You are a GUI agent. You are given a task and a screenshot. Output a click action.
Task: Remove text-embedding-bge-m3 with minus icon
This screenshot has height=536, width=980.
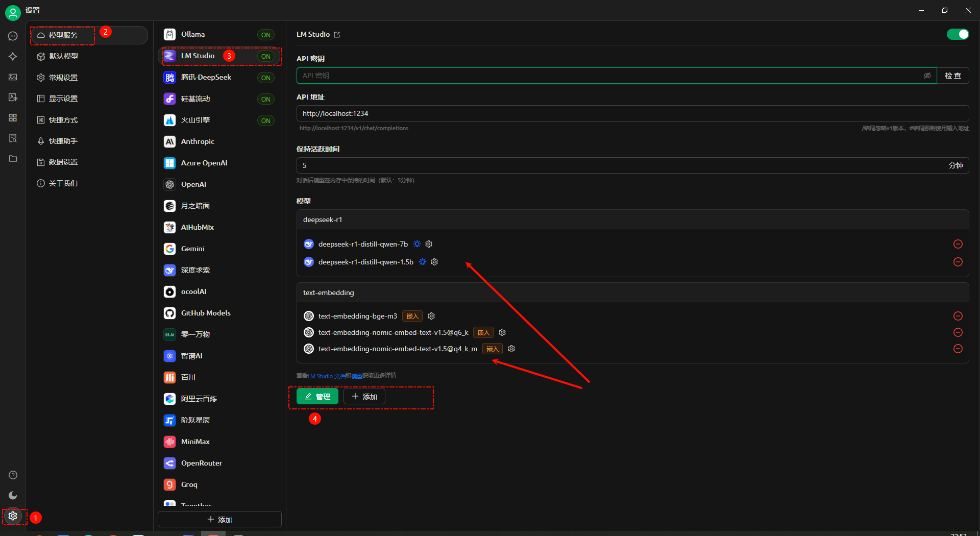[958, 316]
